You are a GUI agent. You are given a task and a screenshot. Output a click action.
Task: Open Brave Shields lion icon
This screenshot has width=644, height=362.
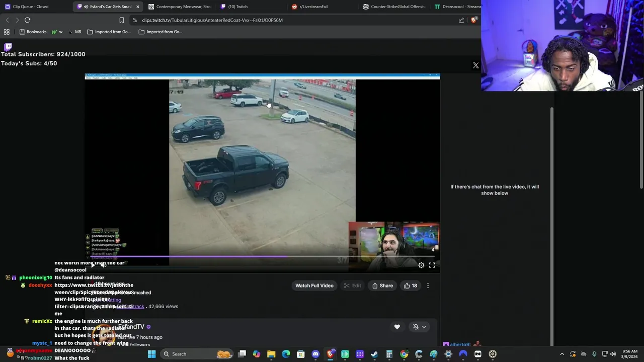(473, 20)
